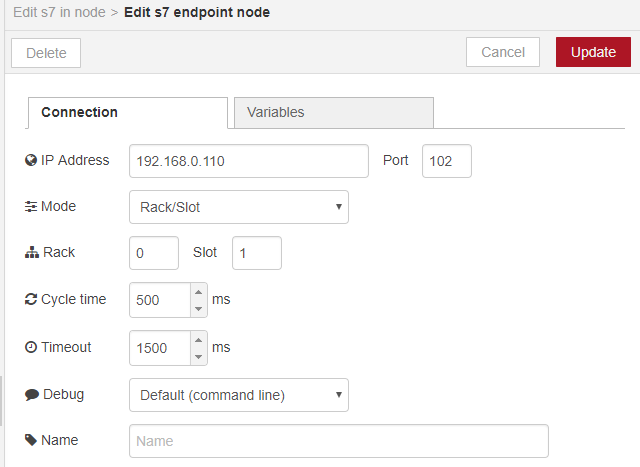
Task: Increase Timeout value with up arrow
Action: click(x=198, y=340)
